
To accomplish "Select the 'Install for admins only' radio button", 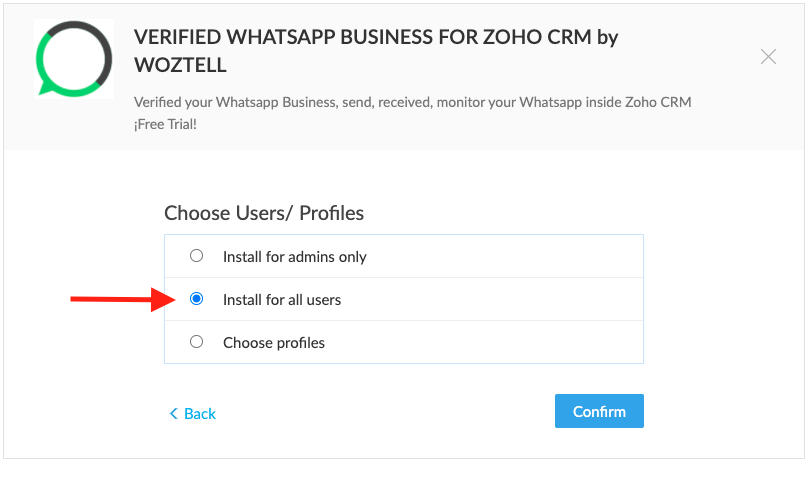I will click(197, 256).
